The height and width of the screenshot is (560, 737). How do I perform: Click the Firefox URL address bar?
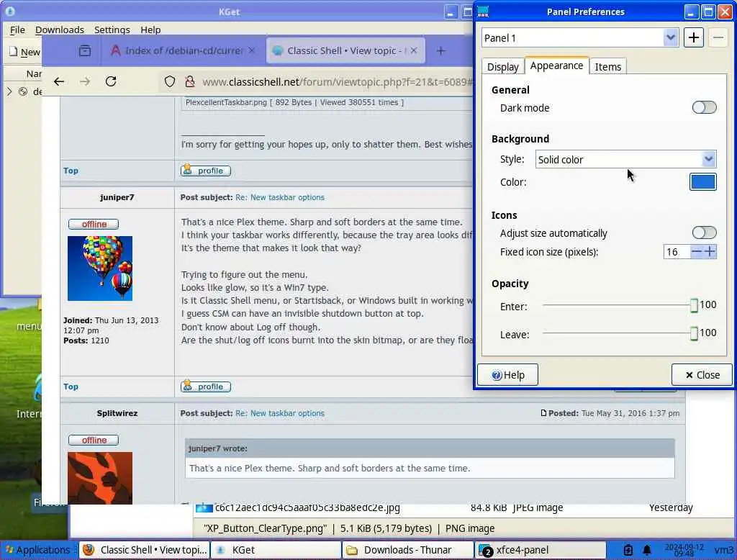point(337,82)
